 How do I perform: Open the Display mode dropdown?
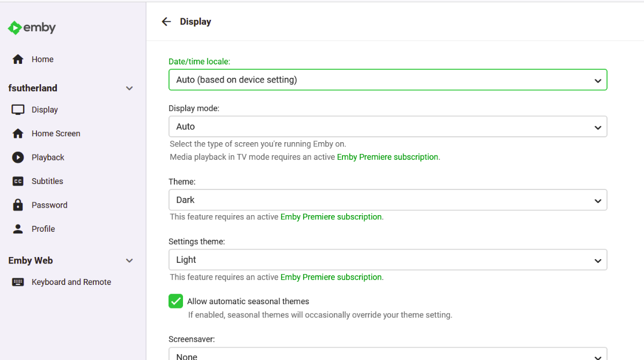[x=387, y=127]
